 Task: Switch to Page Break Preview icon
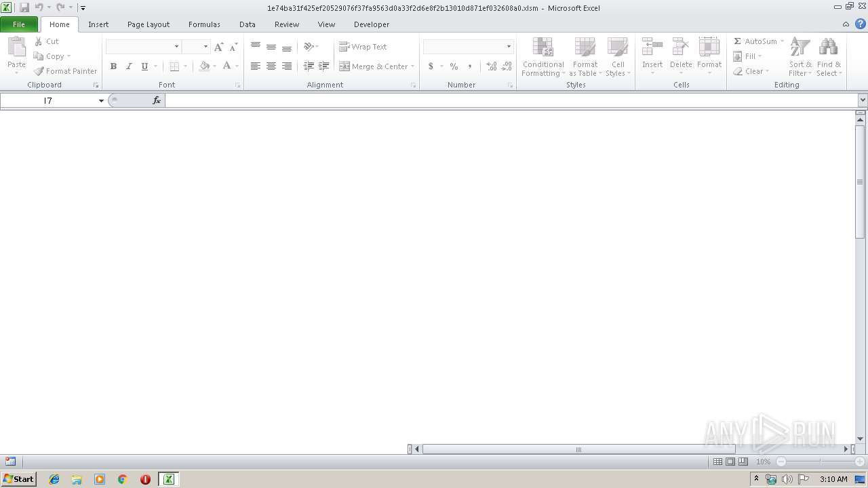tap(743, 462)
